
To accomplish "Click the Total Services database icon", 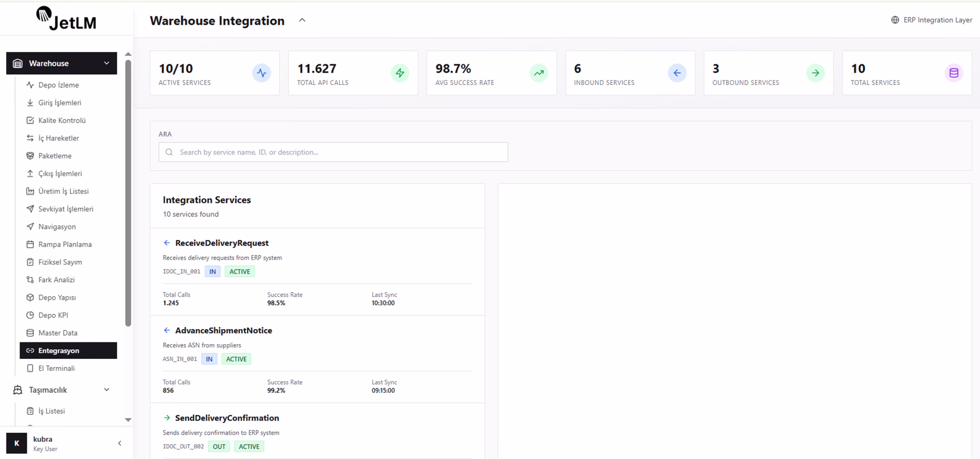I will click(x=954, y=73).
